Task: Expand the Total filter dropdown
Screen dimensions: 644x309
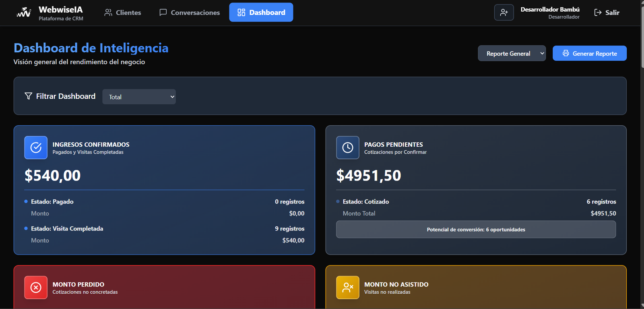Action: (x=139, y=97)
